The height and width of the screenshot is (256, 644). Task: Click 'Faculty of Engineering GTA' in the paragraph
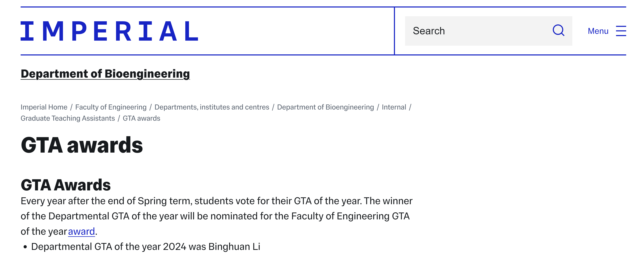[350, 216]
